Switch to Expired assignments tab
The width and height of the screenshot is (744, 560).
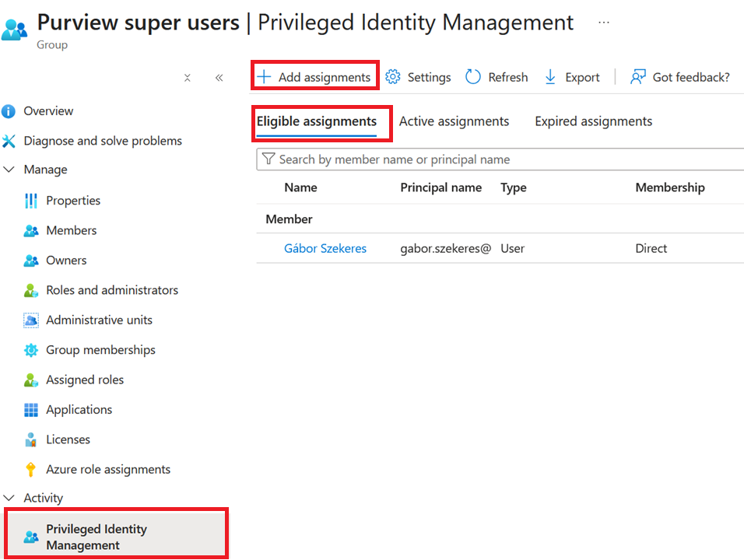(593, 121)
